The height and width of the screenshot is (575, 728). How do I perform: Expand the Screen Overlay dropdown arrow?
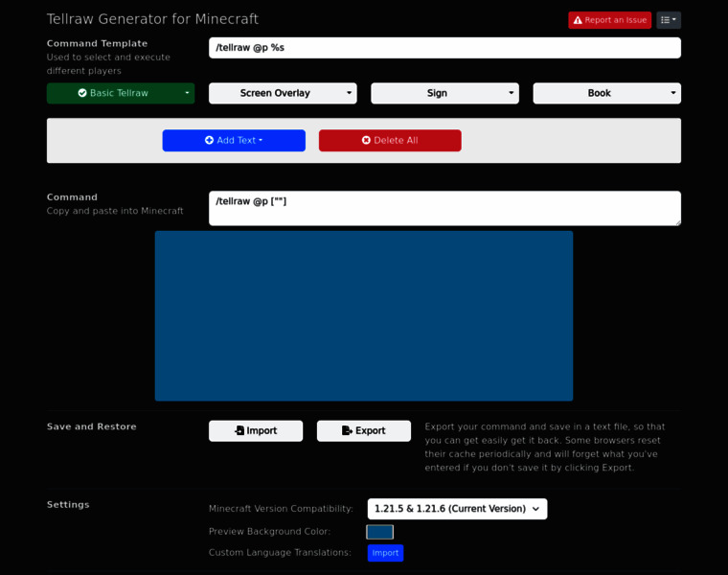(349, 93)
